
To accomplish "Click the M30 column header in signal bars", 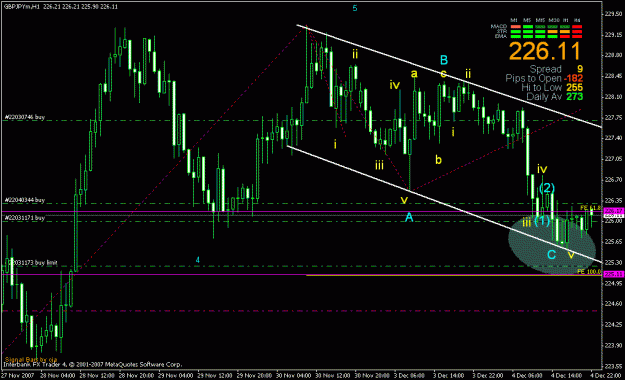I will 554,20.
